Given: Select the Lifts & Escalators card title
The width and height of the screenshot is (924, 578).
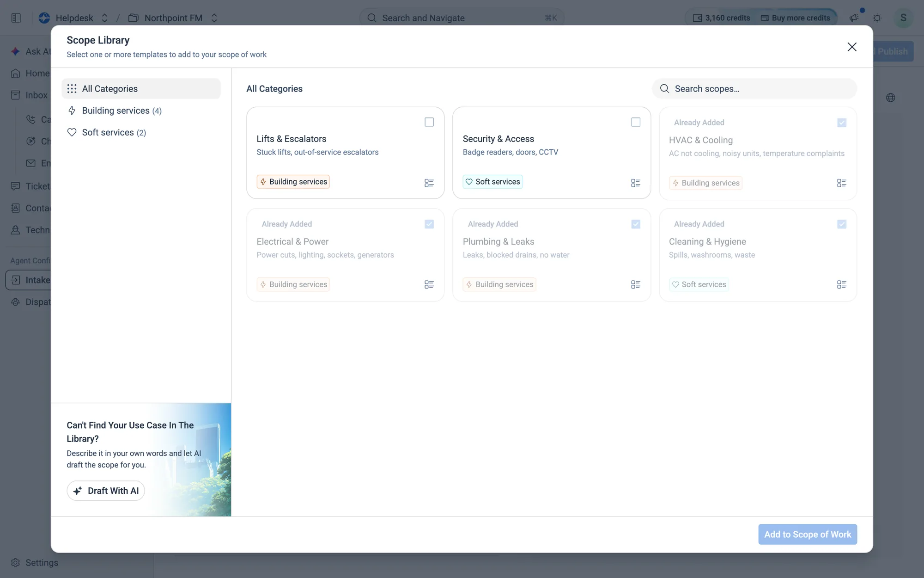Looking at the screenshot, I should coord(291,139).
